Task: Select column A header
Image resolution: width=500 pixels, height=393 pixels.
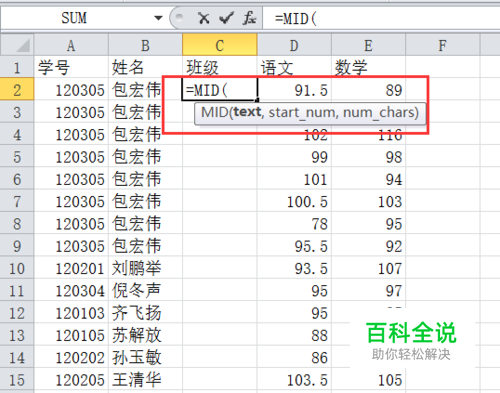Action: [71, 45]
